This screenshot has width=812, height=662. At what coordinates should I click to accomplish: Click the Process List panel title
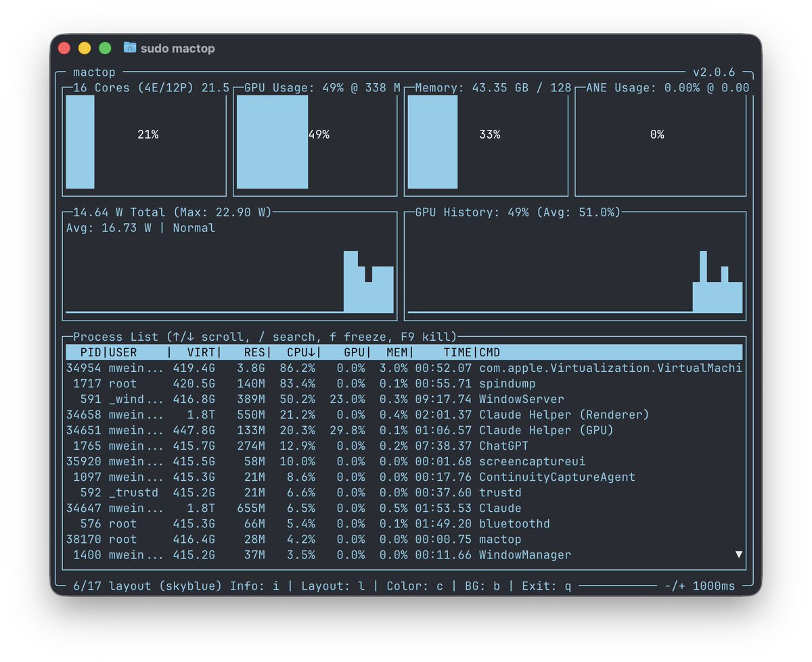(265, 337)
